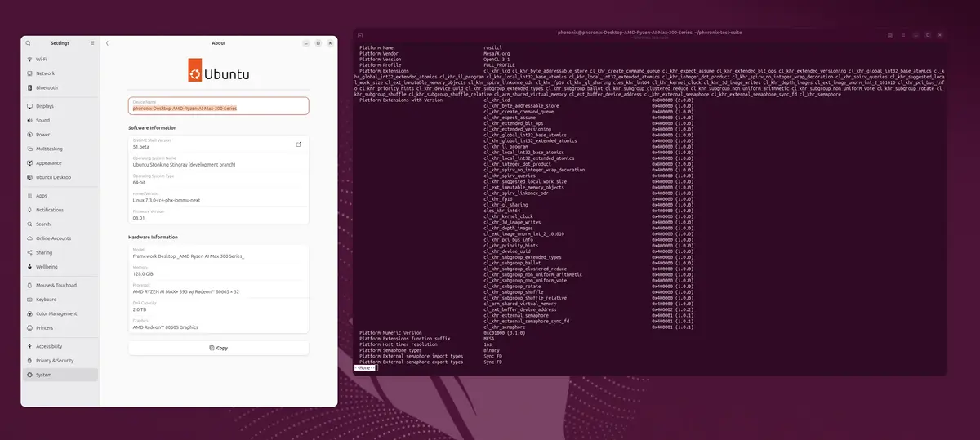
Task: Select firmware version '03.01'
Action: point(138,217)
